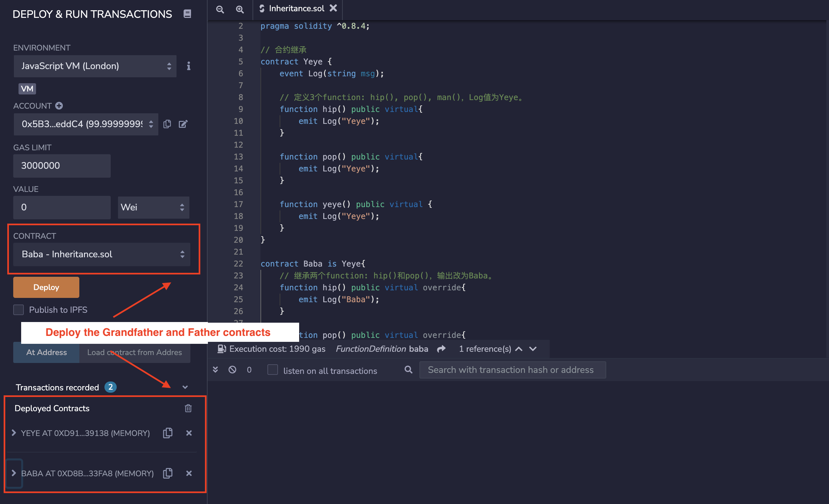This screenshot has width=829, height=504.
Task: Click the transactions recorded count badge
Action: click(x=110, y=387)
